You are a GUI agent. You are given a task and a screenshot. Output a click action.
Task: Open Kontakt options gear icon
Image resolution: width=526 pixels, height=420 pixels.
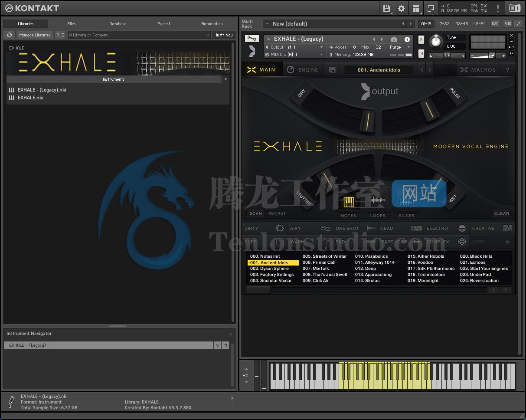click(401, 8)
